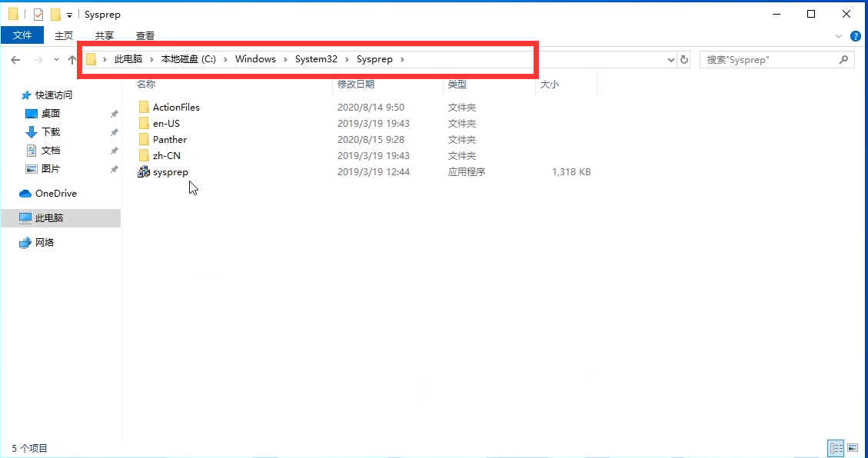Select 快速访问 in the navigation pane
Viewport: 868px width, 458px height.
(x=53, y=95)
